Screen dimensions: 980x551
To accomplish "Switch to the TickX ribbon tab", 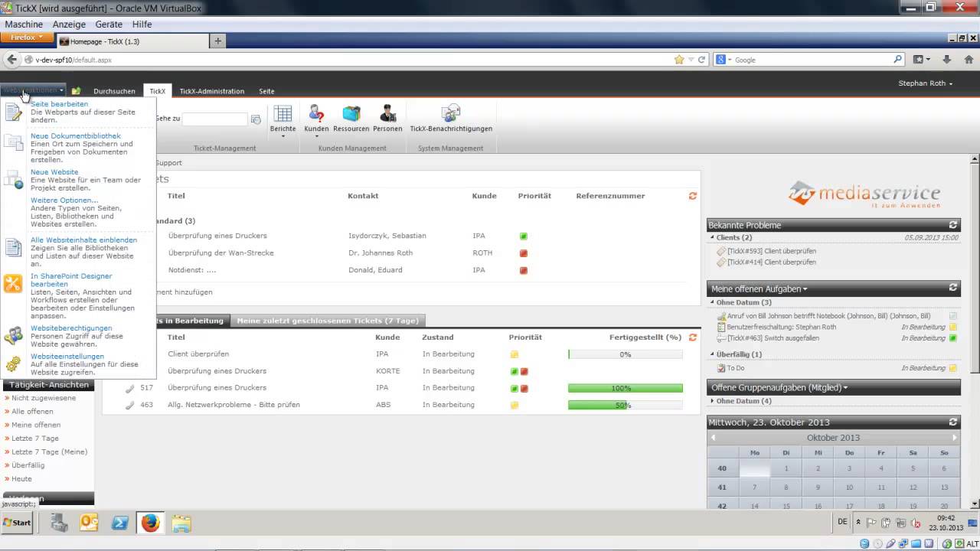I will pos(157,91).
